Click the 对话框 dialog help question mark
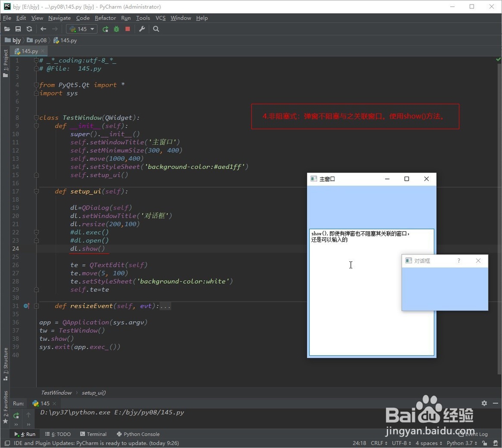Image resolution: width=502 pixels, height=448 pixels. [459, 261]
